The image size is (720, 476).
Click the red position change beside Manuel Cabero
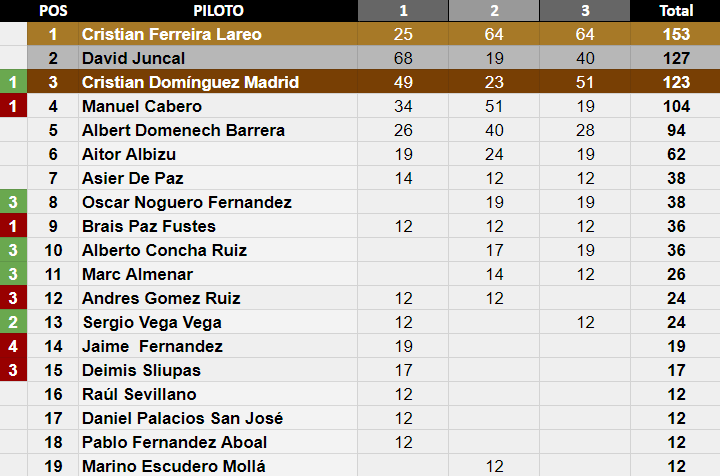point(13,106)
